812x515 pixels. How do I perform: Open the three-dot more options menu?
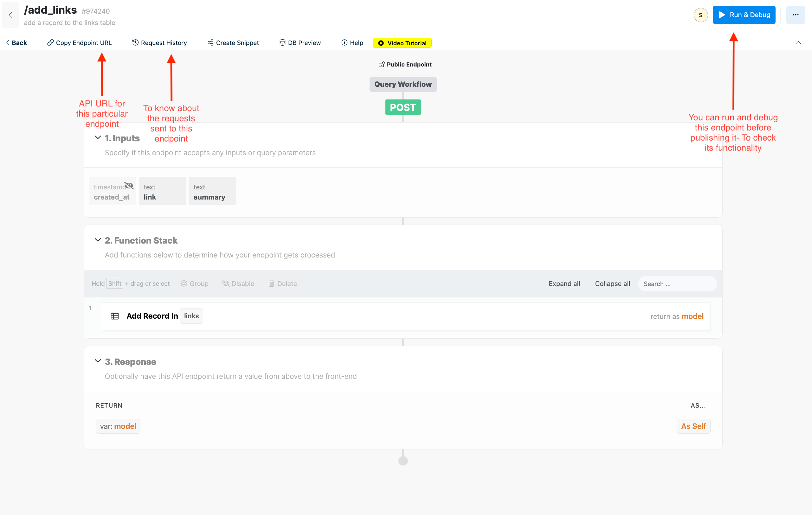tap(795, 15)
